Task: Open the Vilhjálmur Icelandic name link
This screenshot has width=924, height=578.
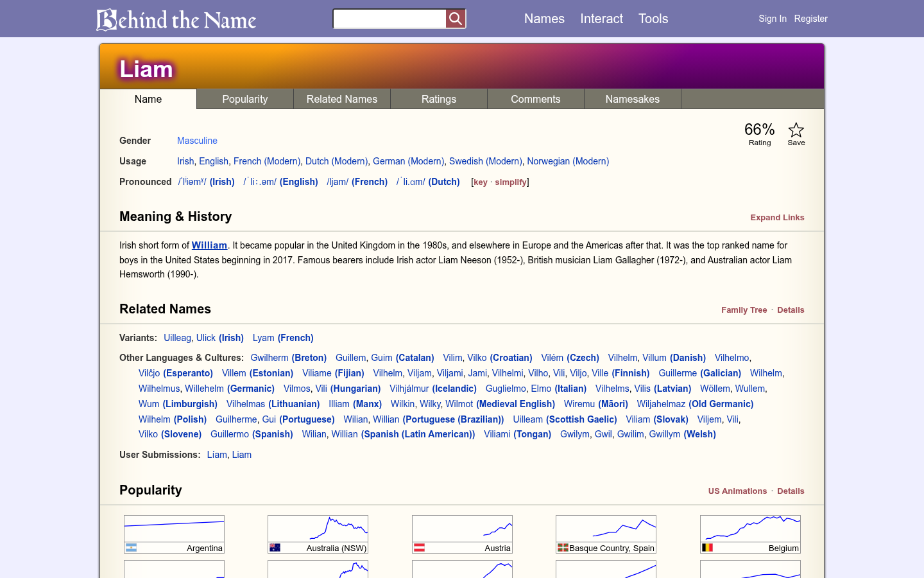Action: tap(409, 389)
